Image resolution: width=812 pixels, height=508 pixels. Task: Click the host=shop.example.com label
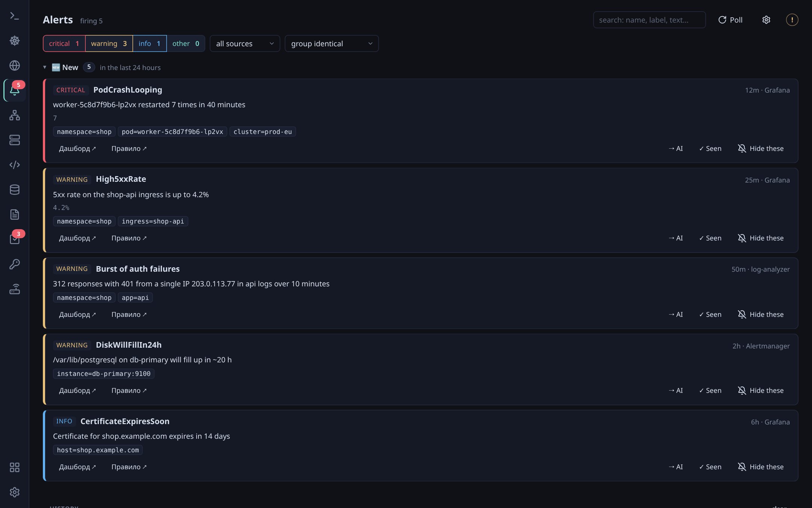[98, 450]
